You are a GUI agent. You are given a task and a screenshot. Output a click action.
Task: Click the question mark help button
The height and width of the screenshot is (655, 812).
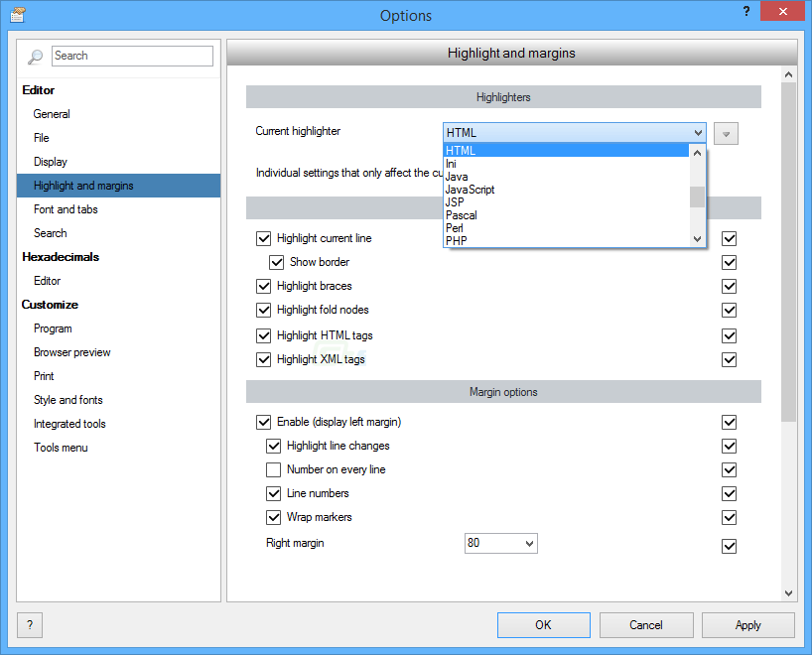30,625
